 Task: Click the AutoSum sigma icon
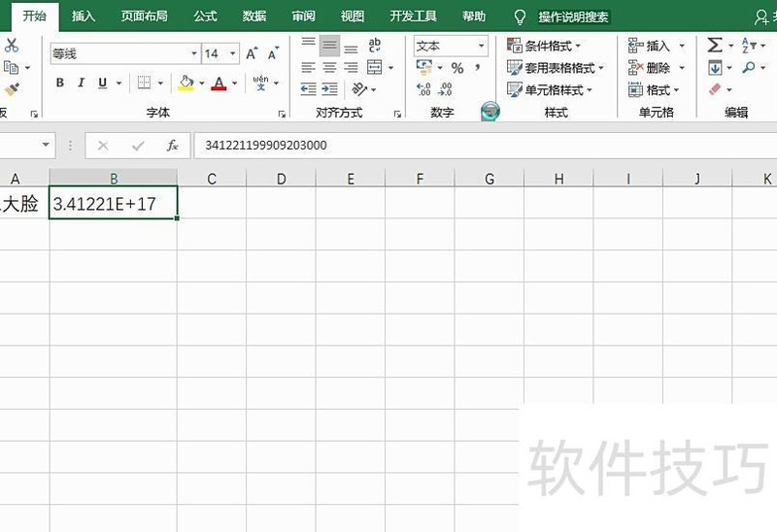715,46
